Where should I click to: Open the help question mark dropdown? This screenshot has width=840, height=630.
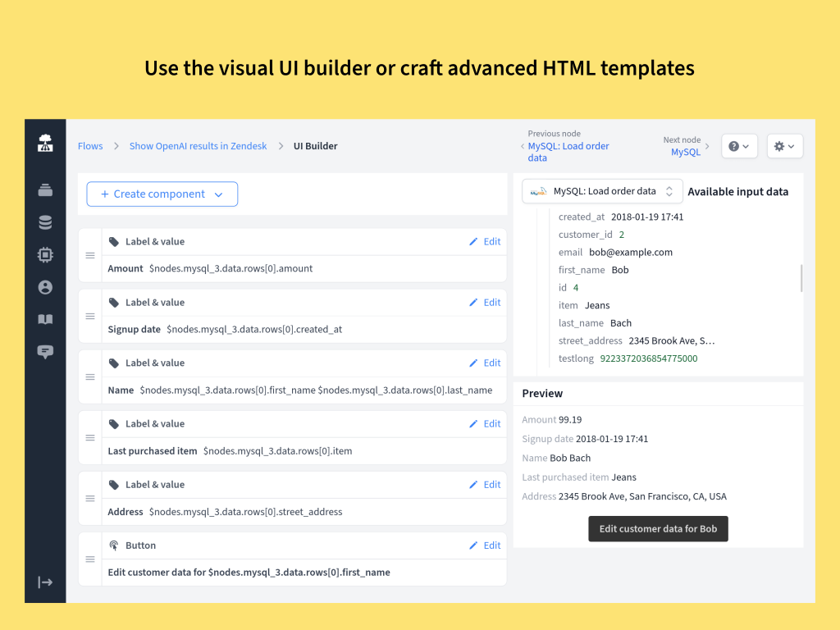coord(739,146)
